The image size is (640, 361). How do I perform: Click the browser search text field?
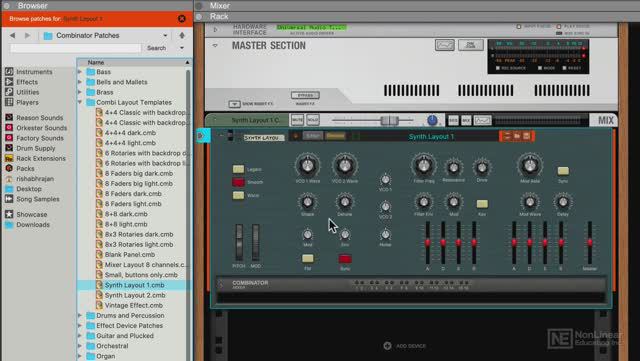(x=76, y=48)
